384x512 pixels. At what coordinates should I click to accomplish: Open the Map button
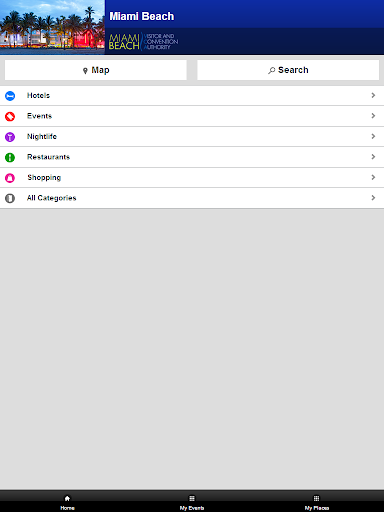tap(96, 70)
